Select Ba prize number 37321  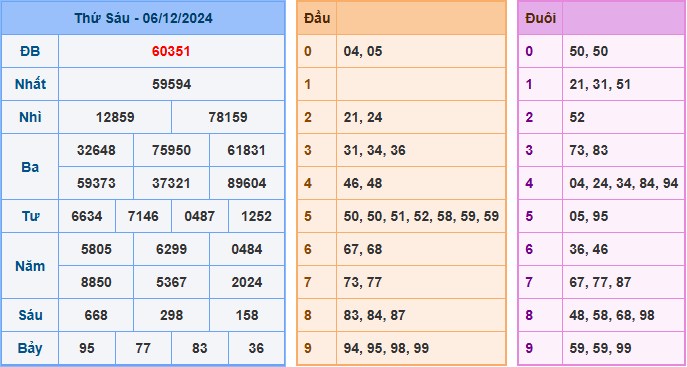tap(171, 184)
